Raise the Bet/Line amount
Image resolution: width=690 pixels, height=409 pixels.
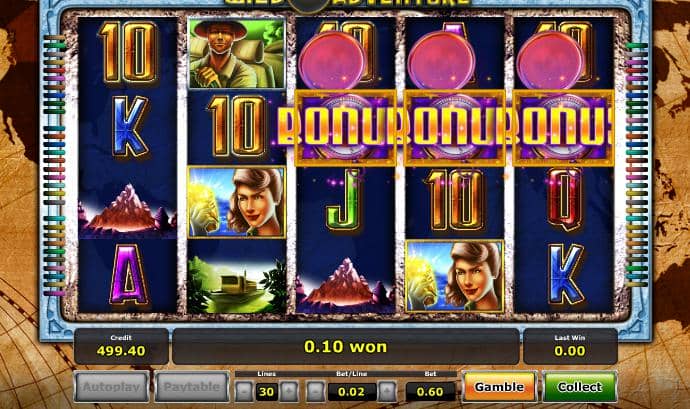point(387,391)
